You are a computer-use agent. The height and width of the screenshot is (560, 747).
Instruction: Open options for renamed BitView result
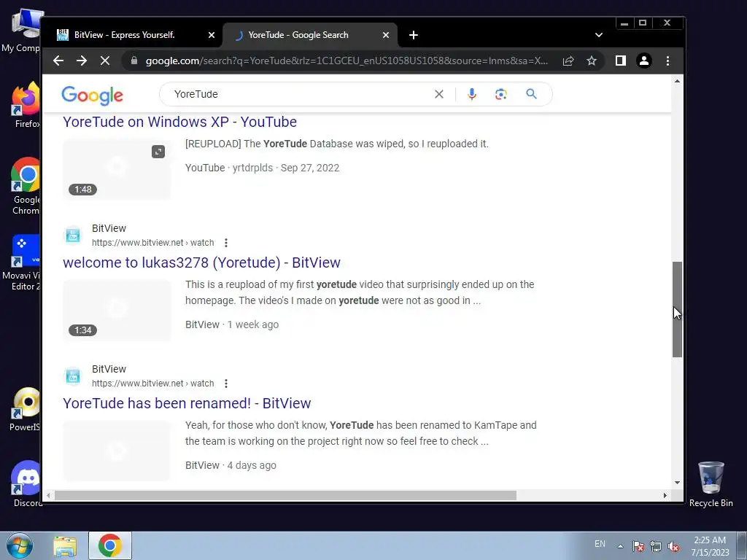coord(226,384)
